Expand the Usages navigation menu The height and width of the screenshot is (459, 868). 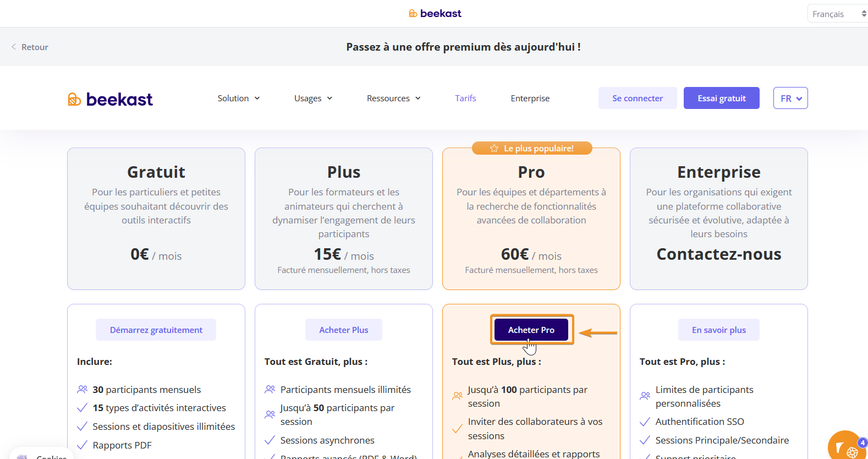click(313, 98)
